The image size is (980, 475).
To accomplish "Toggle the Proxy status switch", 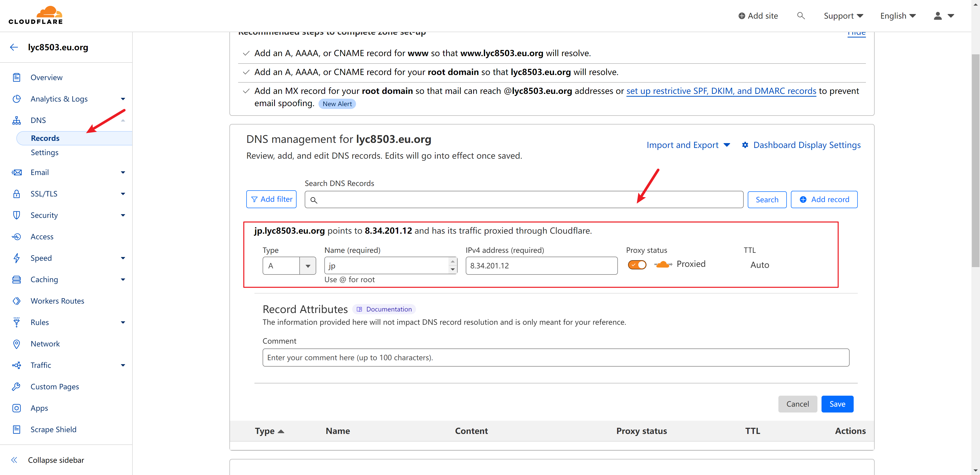I will click(637, 265).
